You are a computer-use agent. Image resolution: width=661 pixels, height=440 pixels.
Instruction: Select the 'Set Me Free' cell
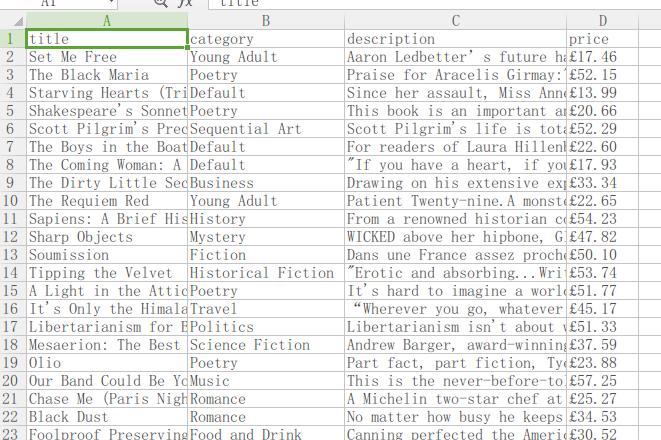[107, 57]
